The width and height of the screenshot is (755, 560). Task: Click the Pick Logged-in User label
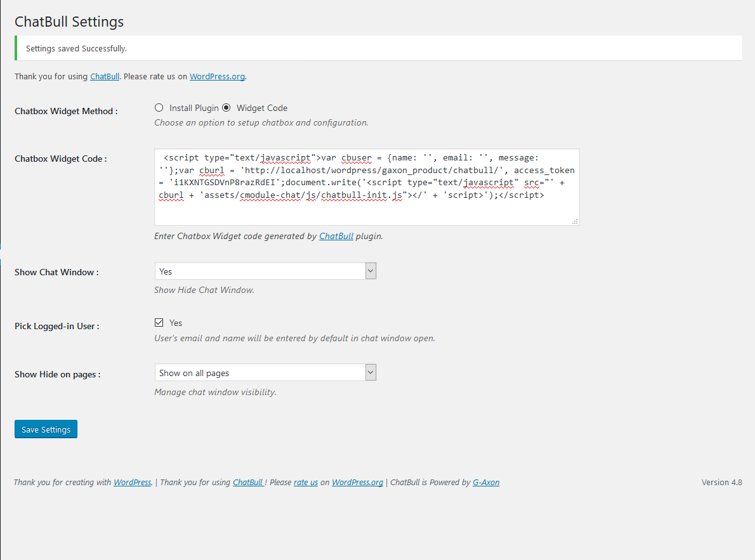pos(57,327)
